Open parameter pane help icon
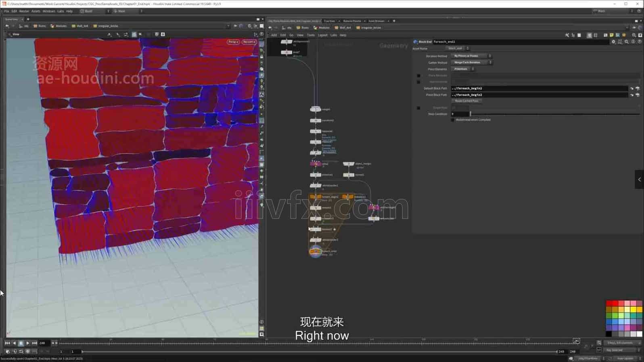 pos(640,42)
